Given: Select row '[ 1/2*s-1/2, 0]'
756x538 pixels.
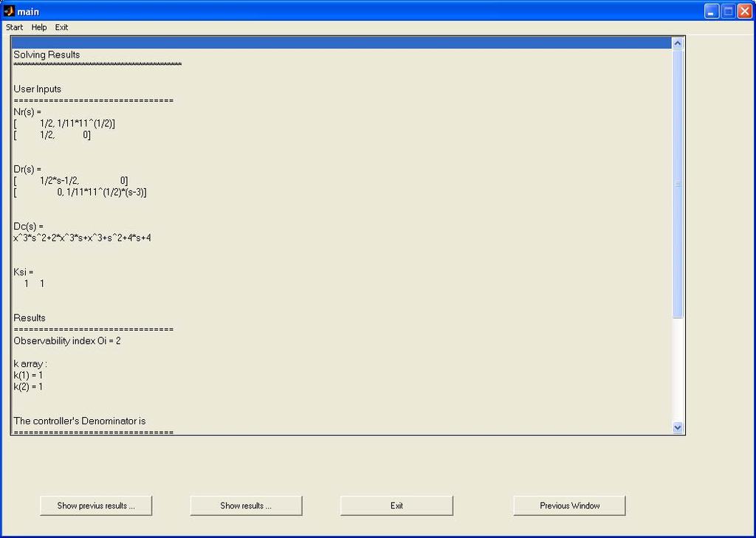Looking at the screenshot, I should (341, 181).
